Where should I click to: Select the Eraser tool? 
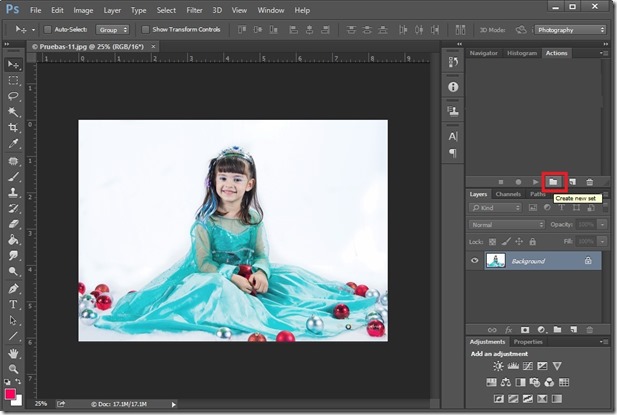point(13,224)
